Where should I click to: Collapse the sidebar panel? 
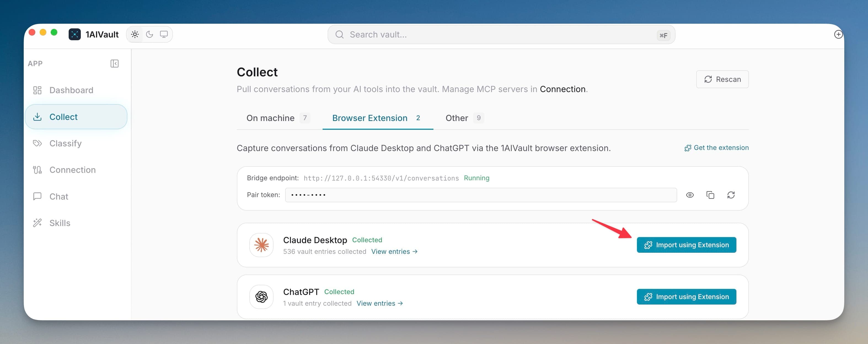114,64
